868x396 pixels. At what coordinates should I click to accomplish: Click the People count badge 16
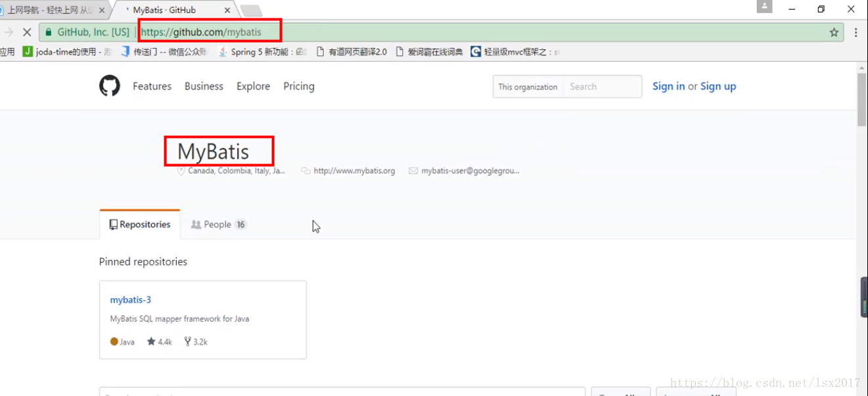tap(240, 225)
